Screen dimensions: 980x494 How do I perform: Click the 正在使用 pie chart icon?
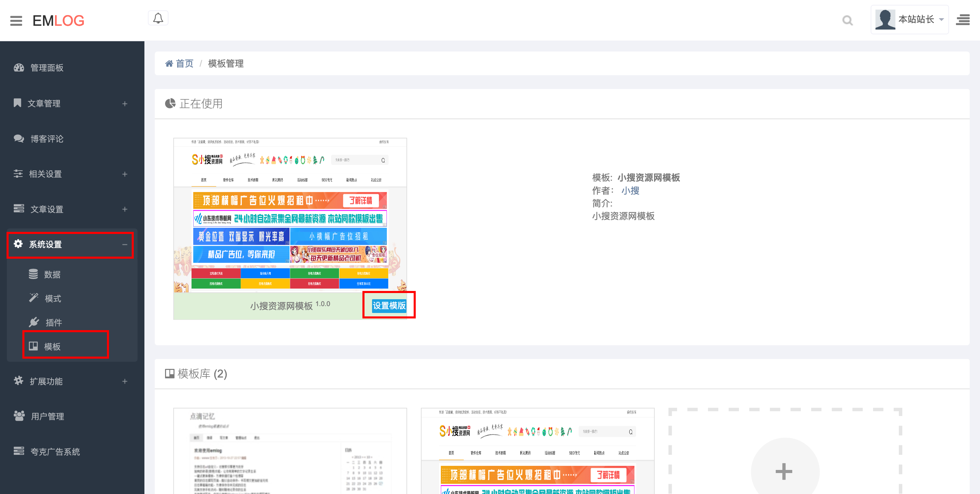171,103
